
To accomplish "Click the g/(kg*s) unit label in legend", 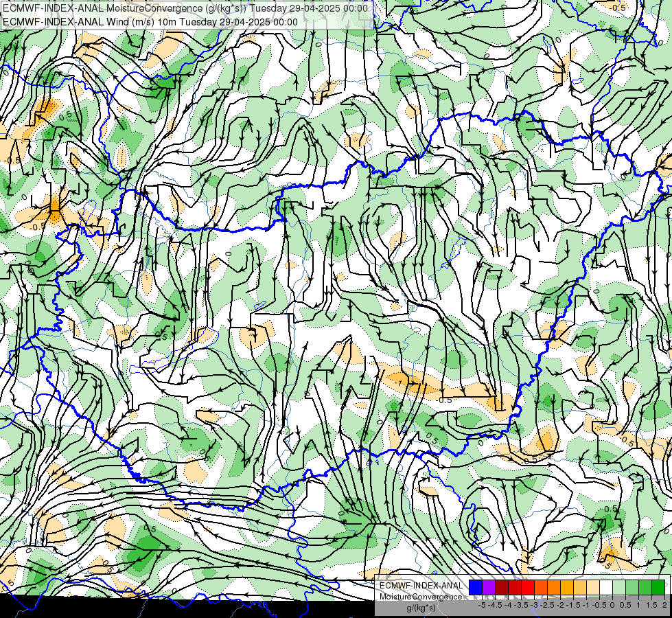I will pyautogui.click(x=421, y=608).
